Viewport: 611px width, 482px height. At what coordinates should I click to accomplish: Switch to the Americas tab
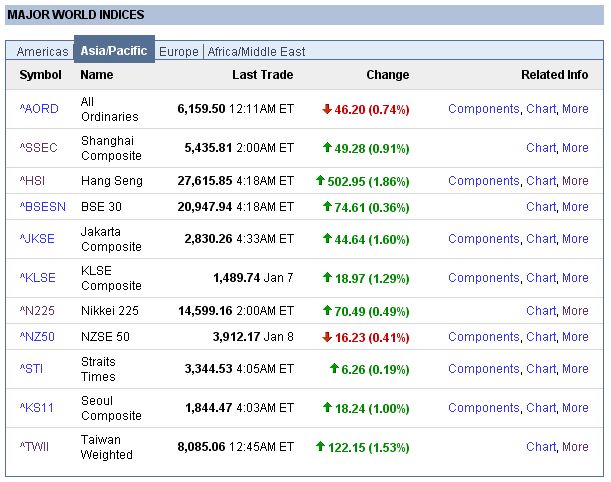click(x=42, y=51)
